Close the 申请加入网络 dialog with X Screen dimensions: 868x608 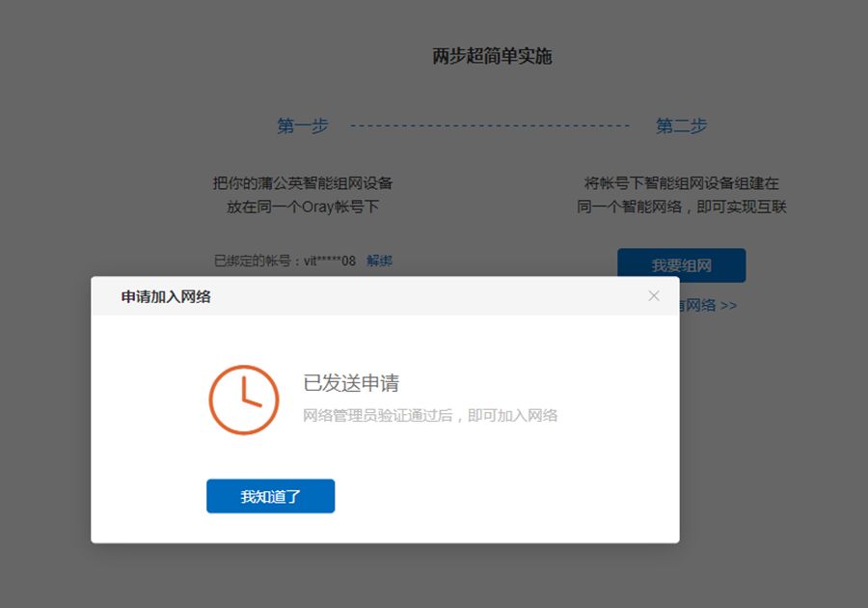click(654, 295)
